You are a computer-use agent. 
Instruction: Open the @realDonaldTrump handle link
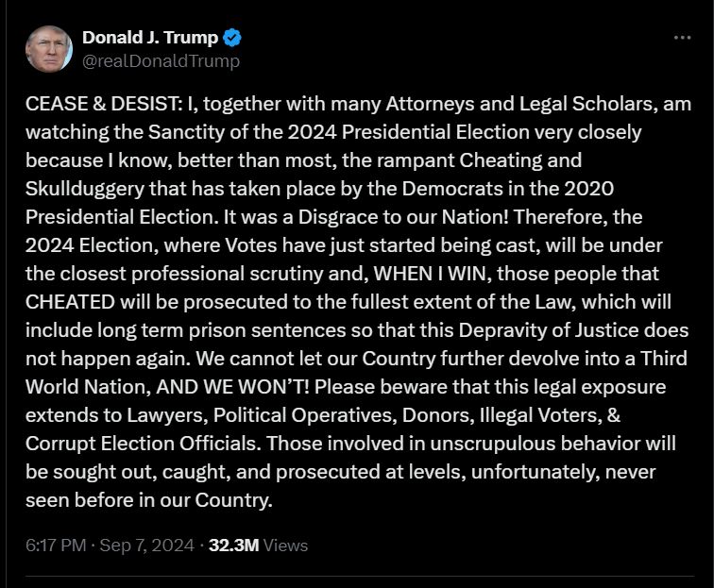(161, 60)
